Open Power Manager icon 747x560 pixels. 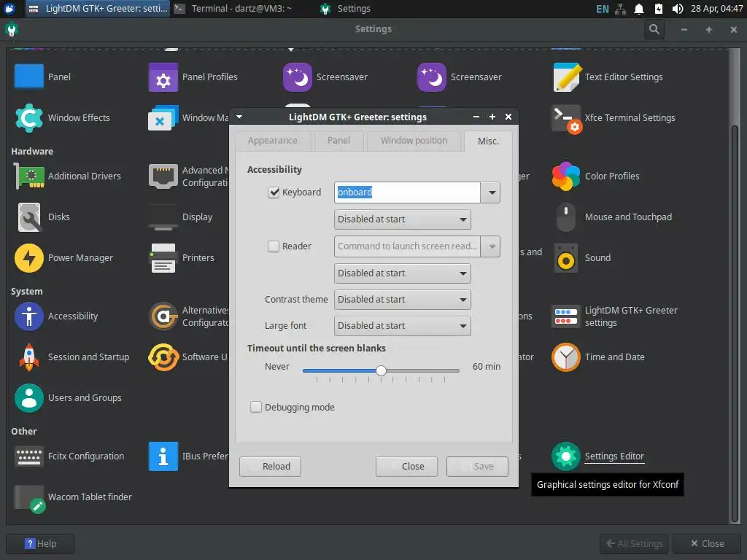(28, 258)
